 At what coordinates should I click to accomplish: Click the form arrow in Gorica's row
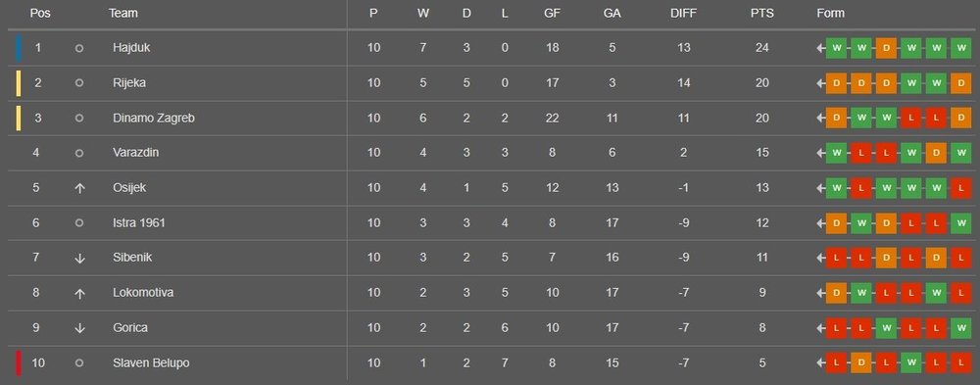[820, 328]
